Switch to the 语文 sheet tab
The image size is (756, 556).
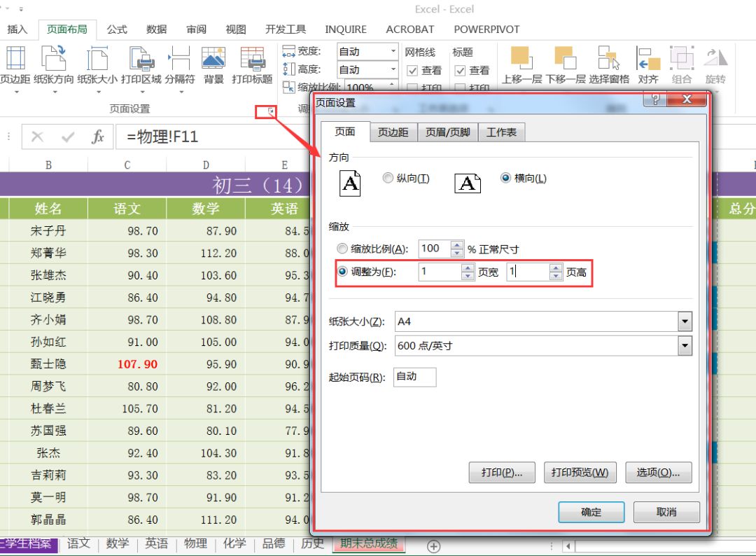78,543
